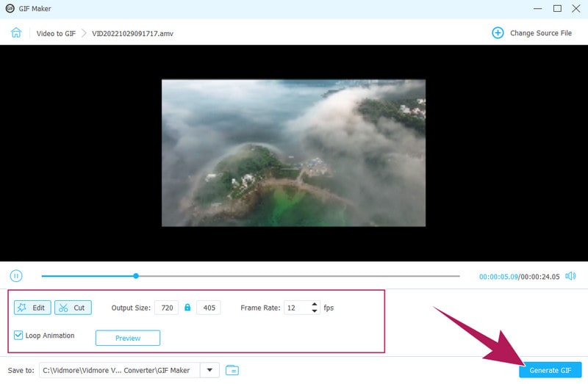Click the current time 00:00:05.09
The width and height of the screenshot is (588, 384).
click(498, 277)
